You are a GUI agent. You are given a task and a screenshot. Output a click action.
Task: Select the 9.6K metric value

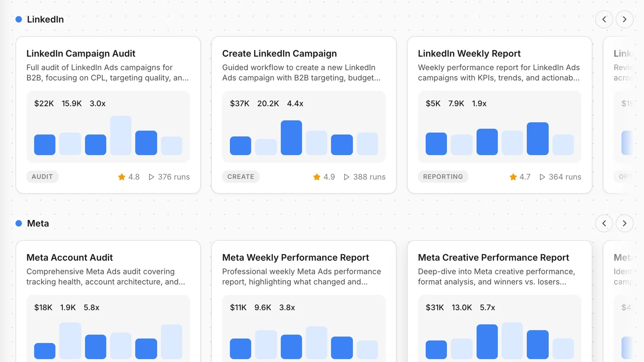click(x=263, y=307)
